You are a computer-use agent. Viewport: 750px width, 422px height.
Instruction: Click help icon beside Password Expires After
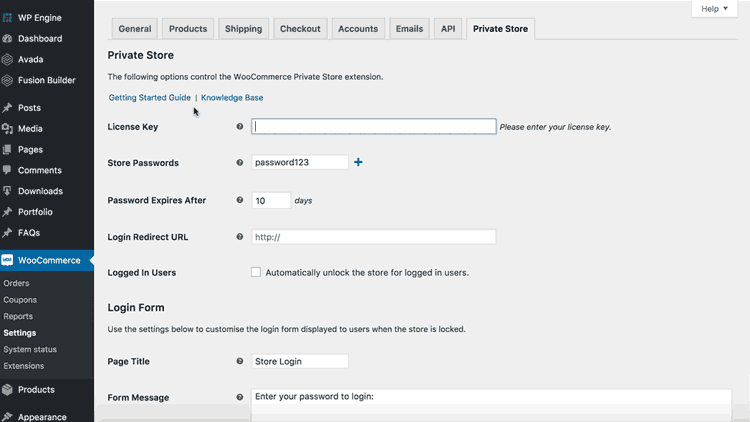240,200
